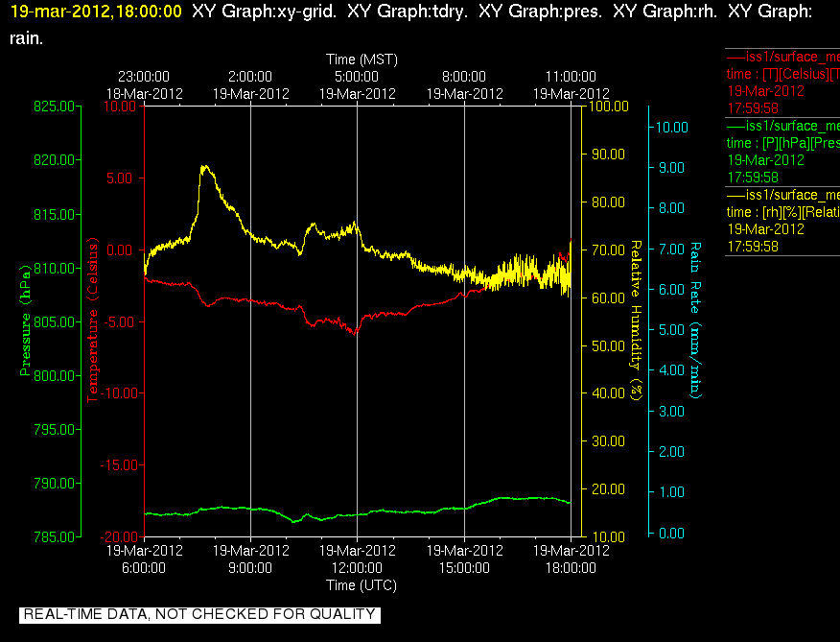This screenshot has width=840, height=642.
Task: Click the green 'Pressure (hPa)' axis title
Action: coord(25,321)
